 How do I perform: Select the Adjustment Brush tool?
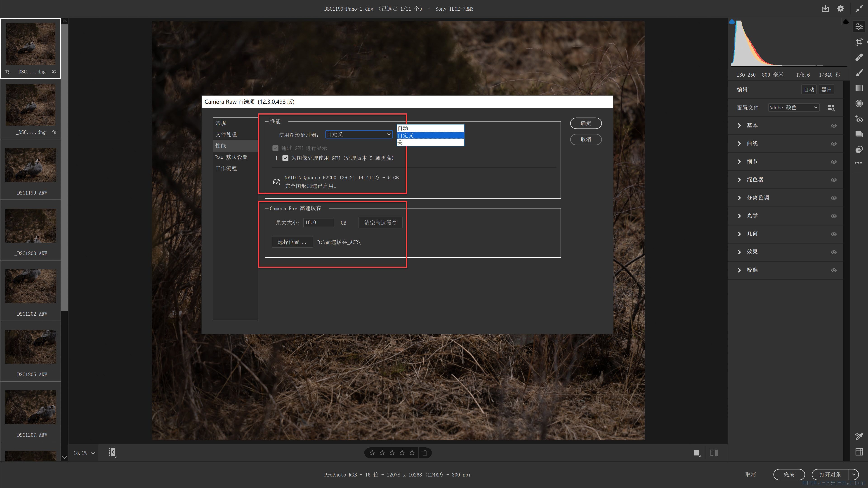coord(859,73)
